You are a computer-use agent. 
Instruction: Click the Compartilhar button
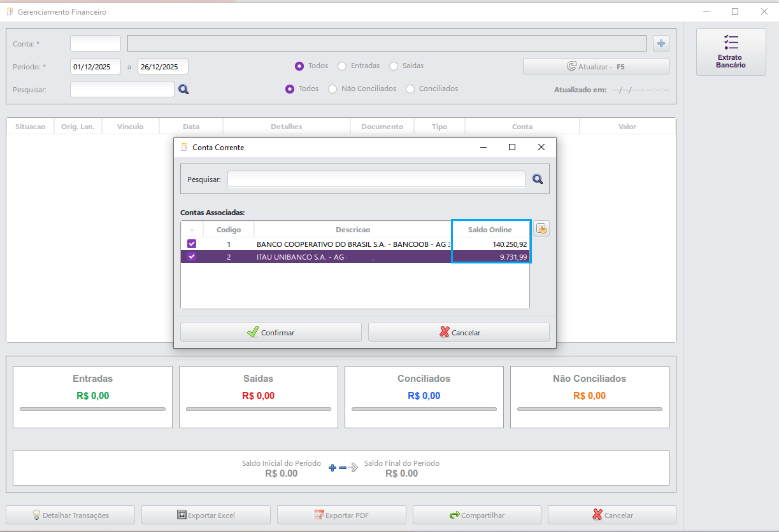click(x=477, y=515)
